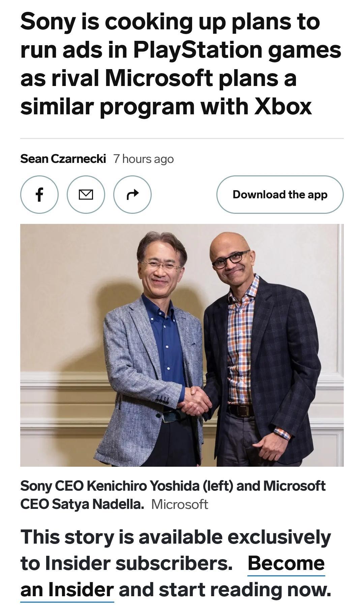Share the article on Facebook
The width and height of the screenshot is (364, 605).
39,195
